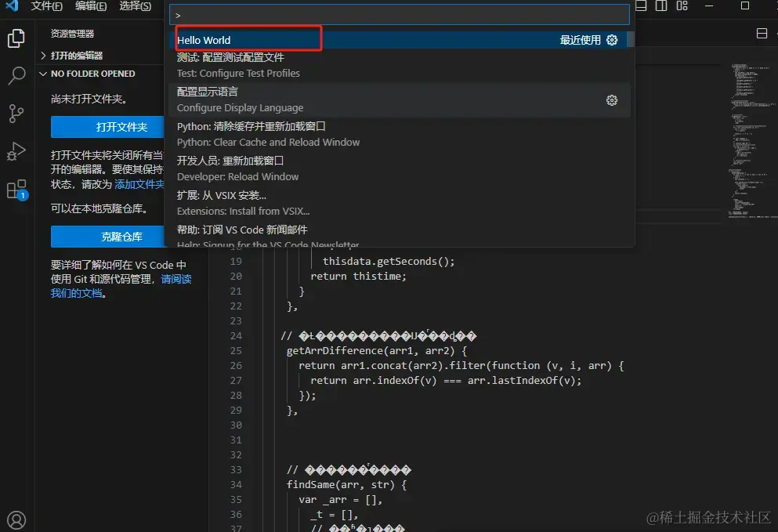Select Python: Clear Cache and Reload Window

tap(400, 135)
